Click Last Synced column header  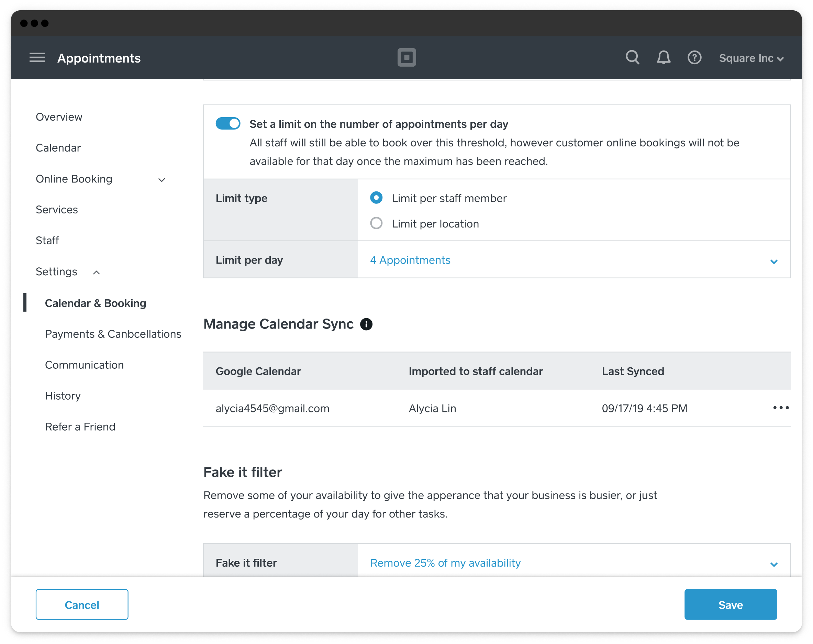click(633, 371)
